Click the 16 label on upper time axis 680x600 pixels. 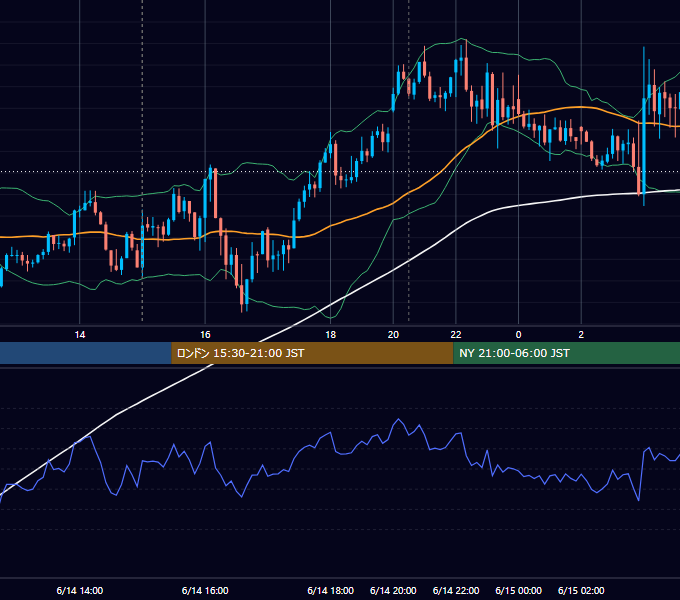pyautogui.click(x=205, y=335)
